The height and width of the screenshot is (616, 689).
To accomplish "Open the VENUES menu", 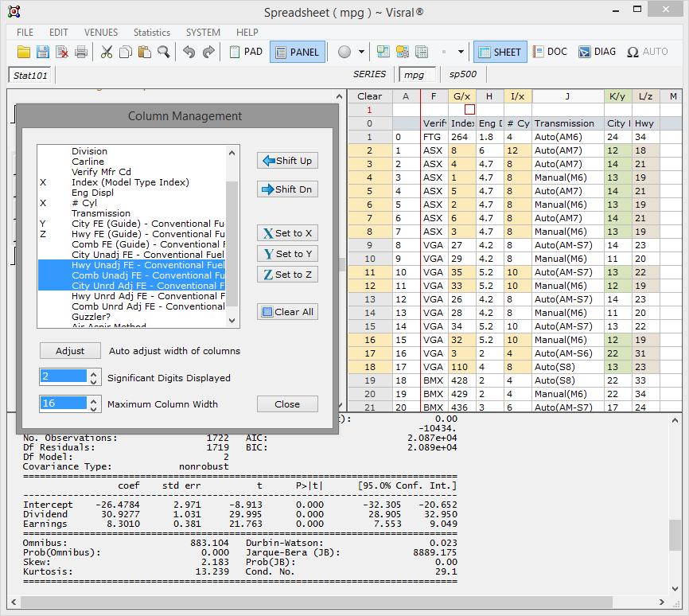I will [101, 33].
